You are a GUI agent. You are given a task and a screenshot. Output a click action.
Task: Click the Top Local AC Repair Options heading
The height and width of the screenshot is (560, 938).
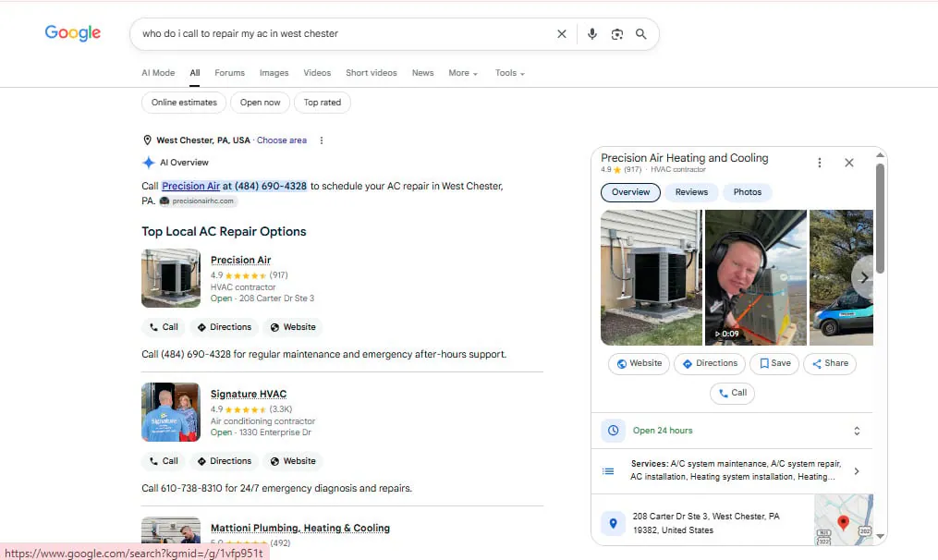point(224,232)
